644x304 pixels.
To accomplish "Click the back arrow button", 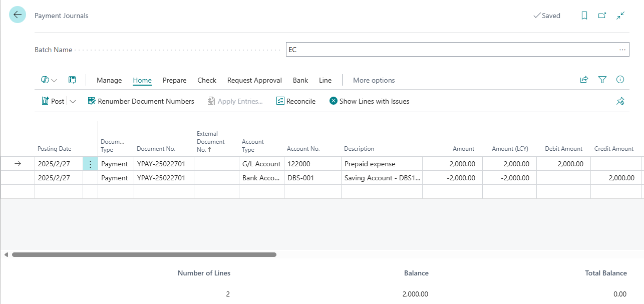I will pos(18,15).
